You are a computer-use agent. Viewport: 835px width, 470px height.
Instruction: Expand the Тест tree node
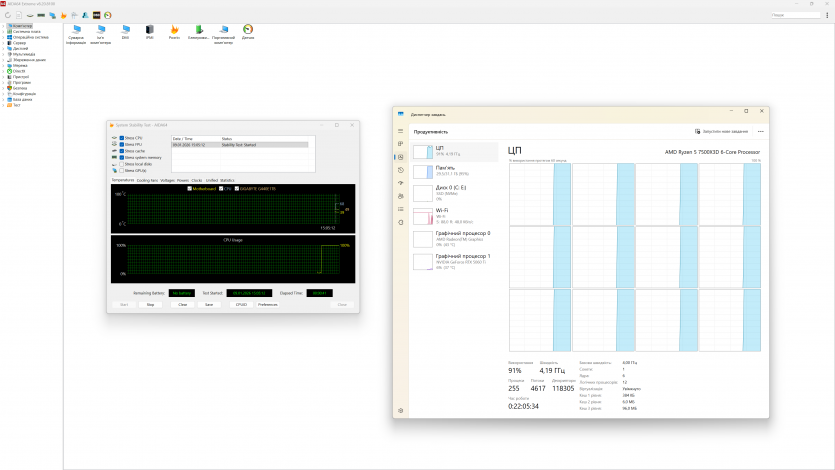tap(4, 105)
